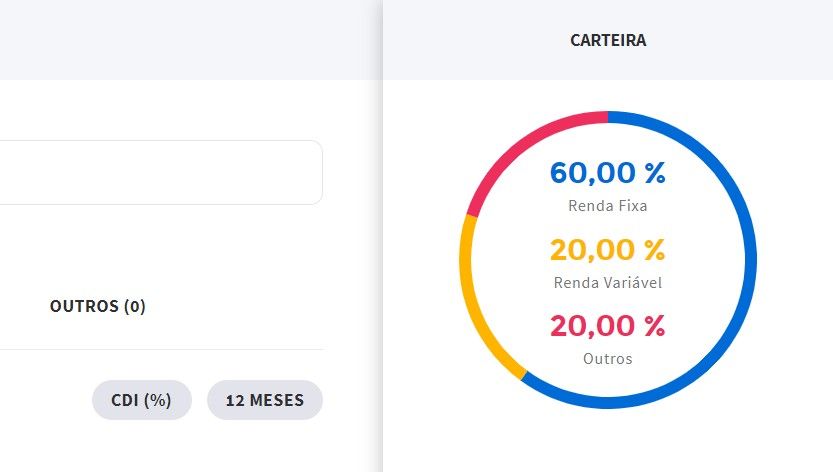Choose the 12 MESES period pill
The image size is (833, 472).
265,400
